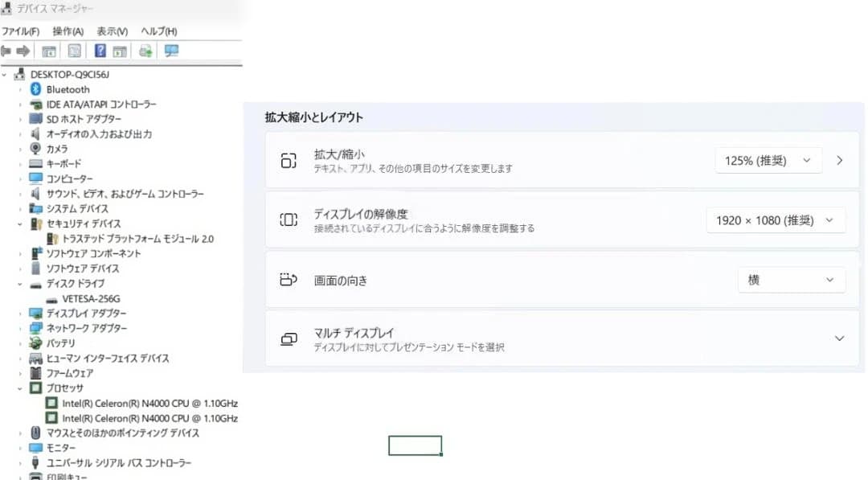Viewport: 868px width, 480px height.
Task: Open the 横 orientation dropdown
Action: click(791, 280)
